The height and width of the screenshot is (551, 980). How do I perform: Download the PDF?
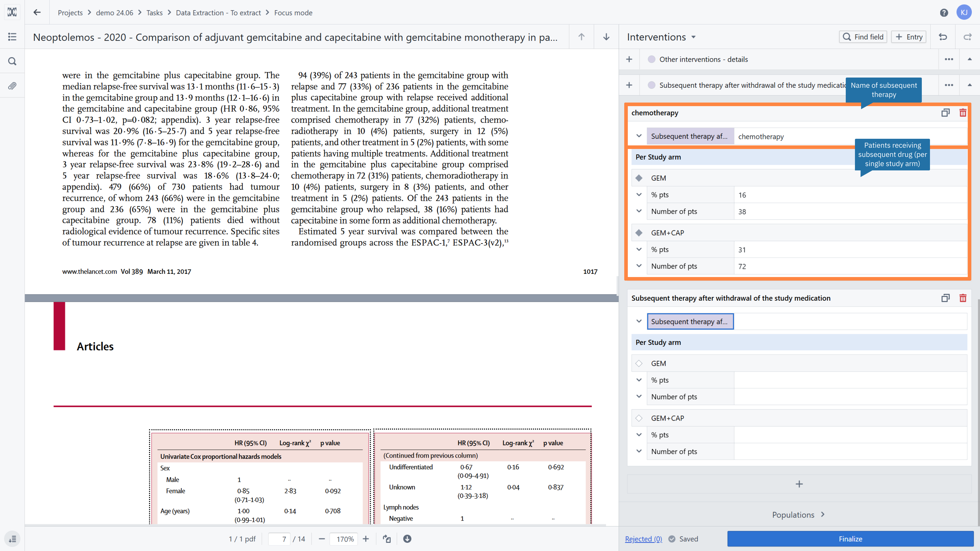407,539
